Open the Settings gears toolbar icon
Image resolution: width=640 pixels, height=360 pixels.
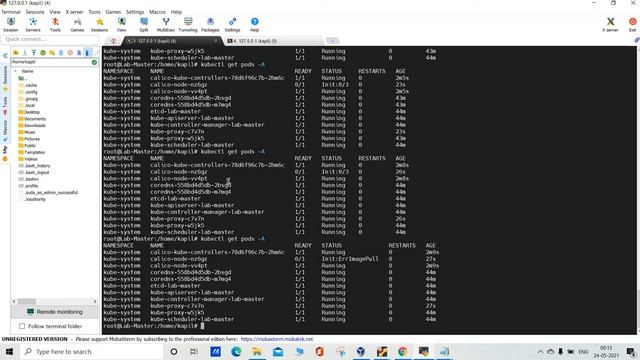232,24
